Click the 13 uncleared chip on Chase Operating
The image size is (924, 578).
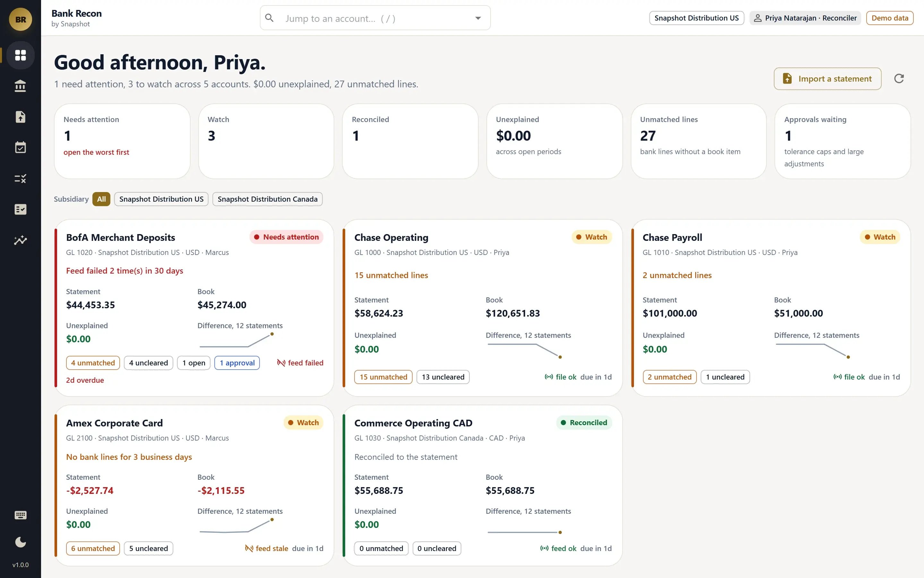point(443,377)
